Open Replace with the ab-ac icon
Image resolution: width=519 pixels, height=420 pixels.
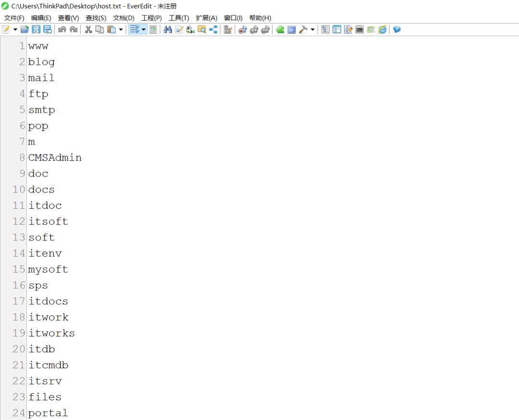[190, 29]
